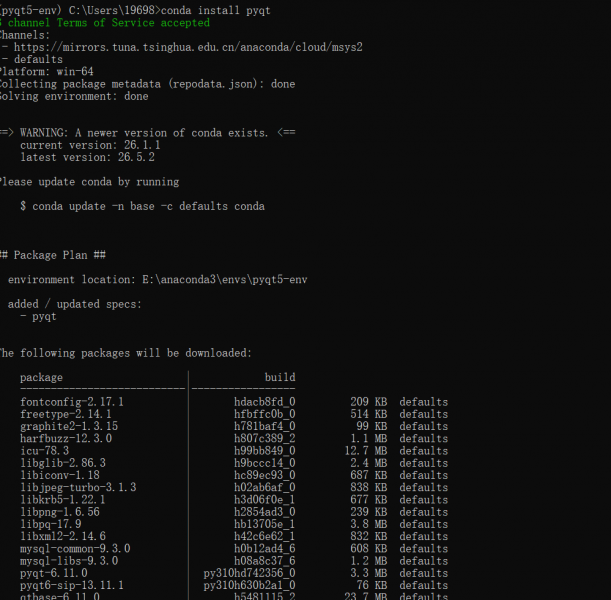Click the fontconfig-2.17.1 package row

[x=234, y=402]
